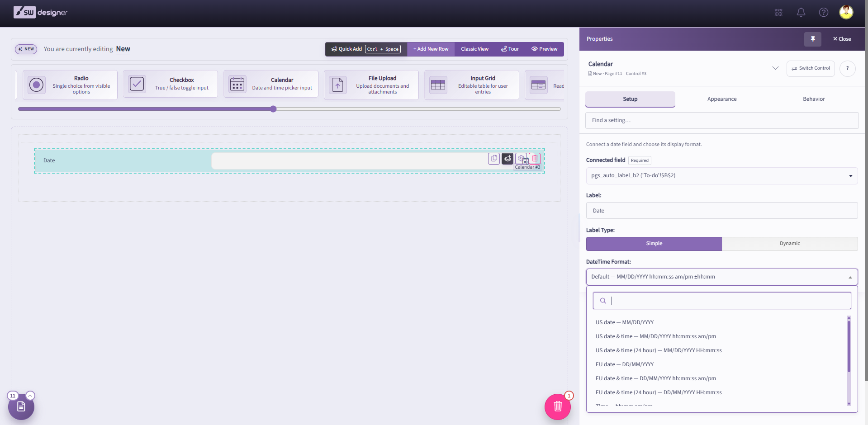868x425 pixels.
Task: Pin the Properties panel
Action: point(813,39)
